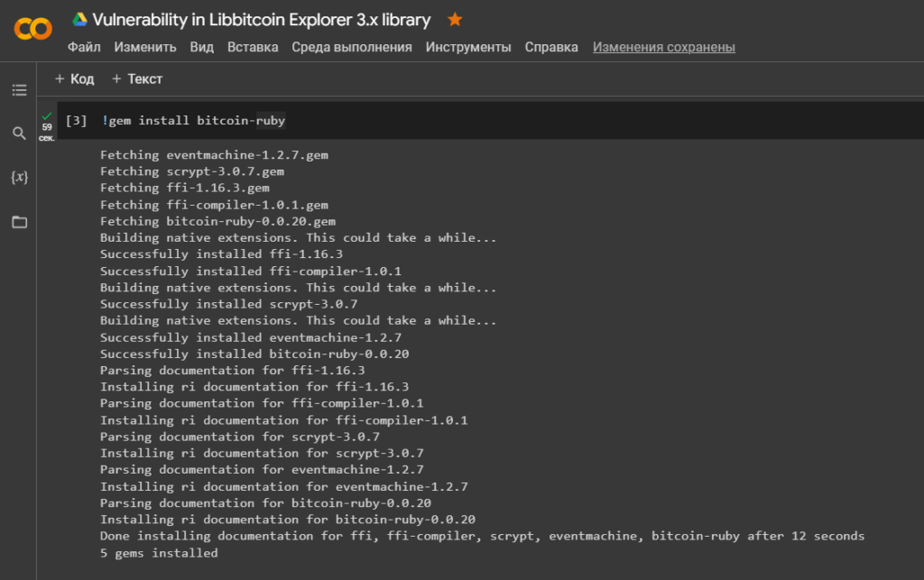
Task: Click 'Successfully installed ffi-1.16.3' line
Action: [222, 254]
